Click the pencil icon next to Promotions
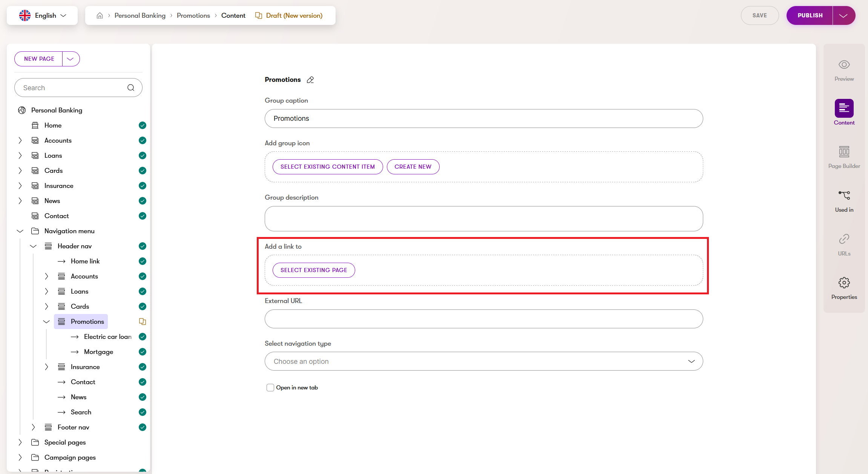868x474 pixels. pyautogui.click(x=310, y=80)
